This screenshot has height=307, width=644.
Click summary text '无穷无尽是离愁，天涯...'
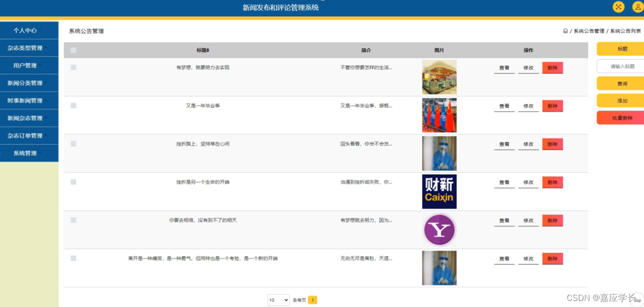(x=366, y=258)
